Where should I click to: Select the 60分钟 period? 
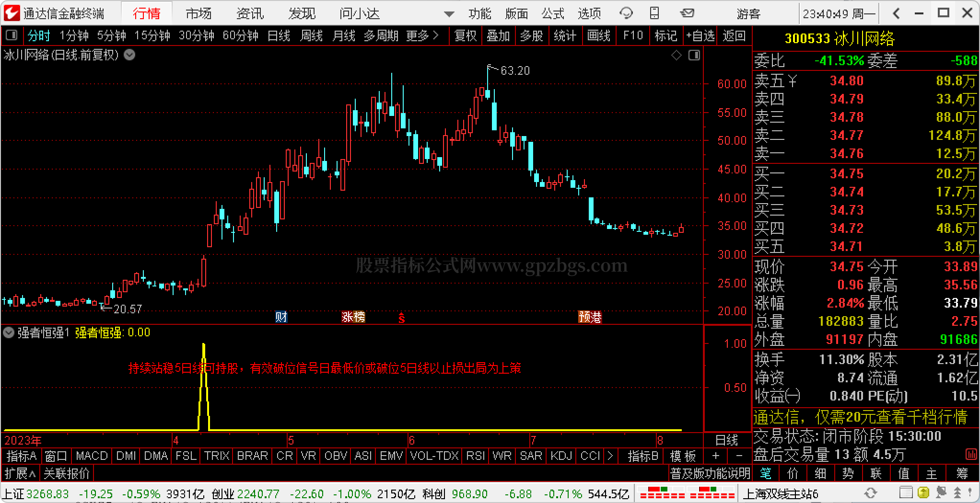pyautogui.click(x=241, y=35)
